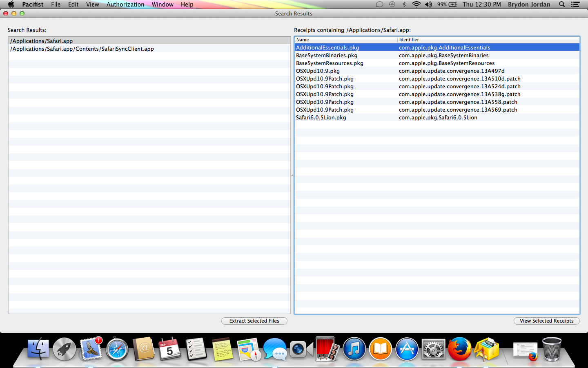This screenshot has height=368, width=588.
Task: Open the View menu
Action: 92,4
